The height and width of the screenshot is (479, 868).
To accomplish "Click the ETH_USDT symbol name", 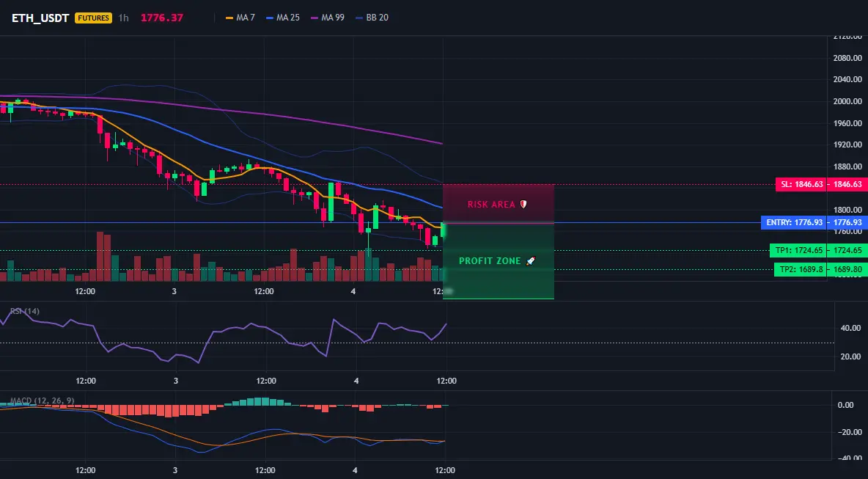I will click(40, 18).
